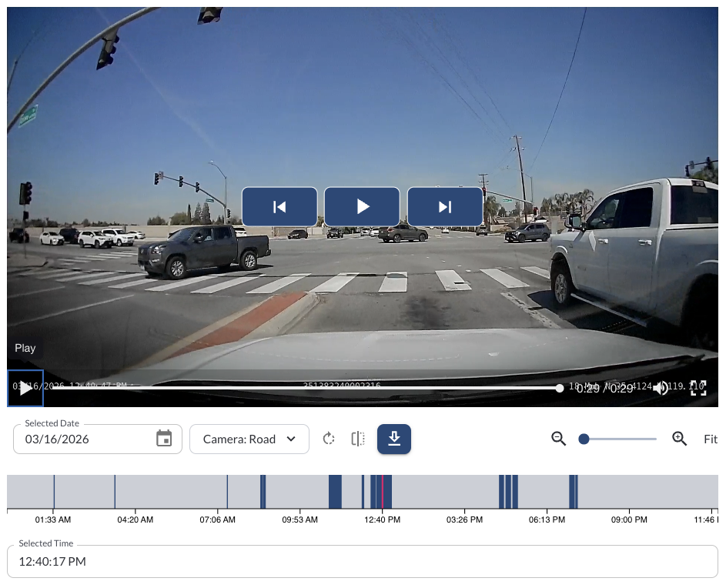Screen dimensions: 726x588
Task: Zoom out the timeline with minus magnifier
Action: click(x=559, y=439)
